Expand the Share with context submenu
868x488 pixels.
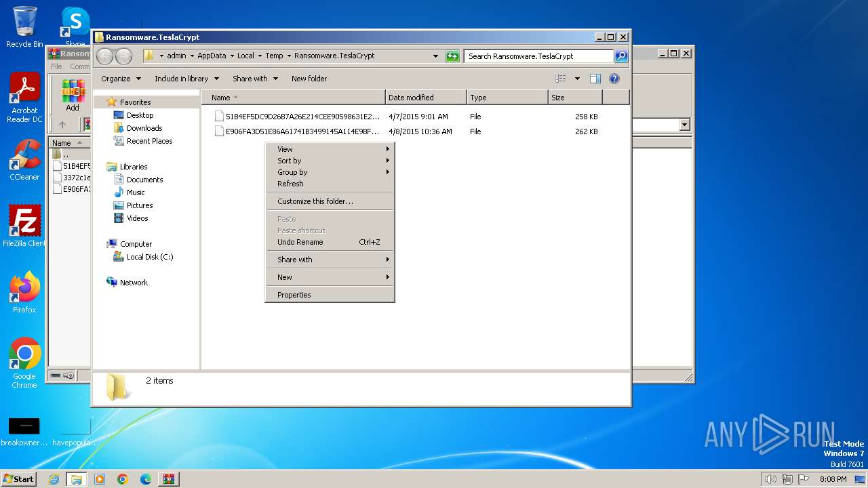tap(330, 260)
